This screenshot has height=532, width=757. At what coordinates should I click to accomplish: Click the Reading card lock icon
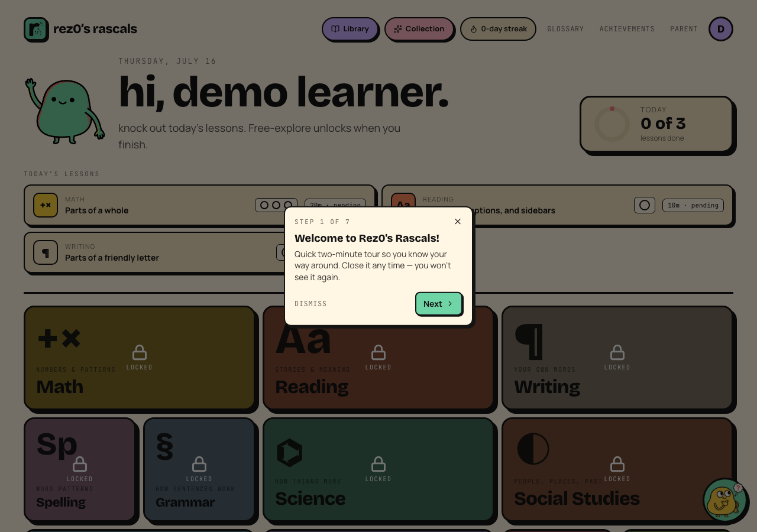tap(378, 353)
